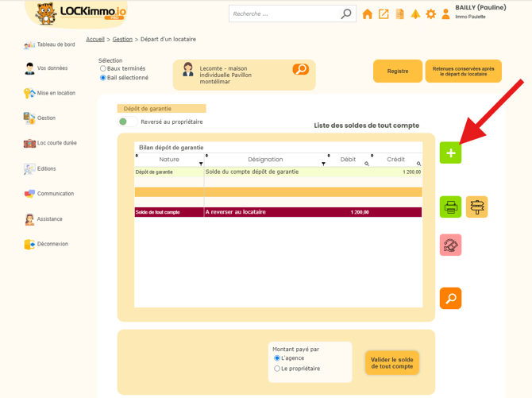Click the green printer icon
532x398 pixels.
point(450,207)
